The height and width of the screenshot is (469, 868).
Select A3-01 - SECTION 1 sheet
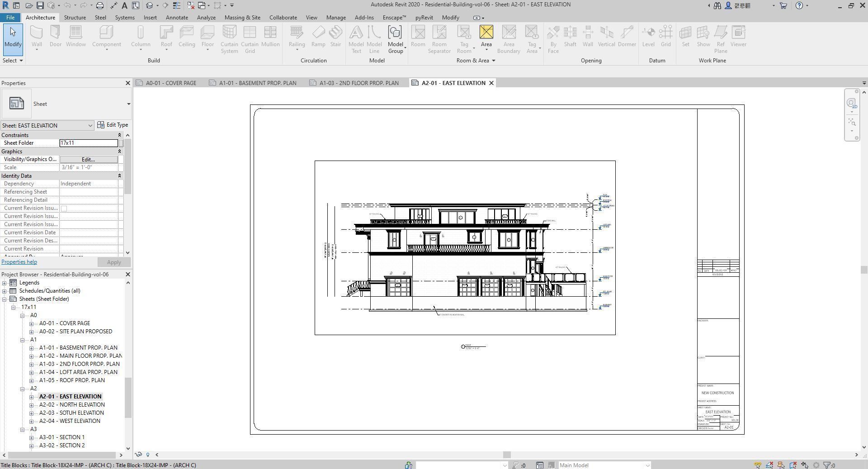click(x=61, y=437)
